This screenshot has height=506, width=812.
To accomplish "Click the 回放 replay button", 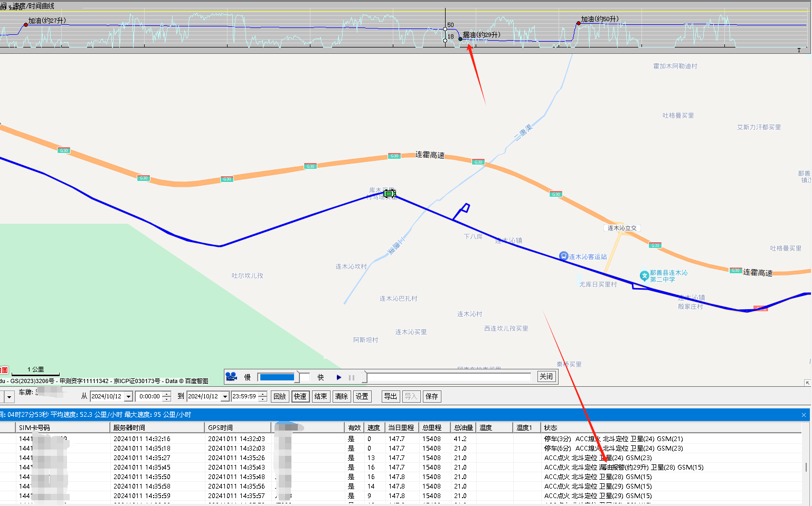I will tap(279, 397).
